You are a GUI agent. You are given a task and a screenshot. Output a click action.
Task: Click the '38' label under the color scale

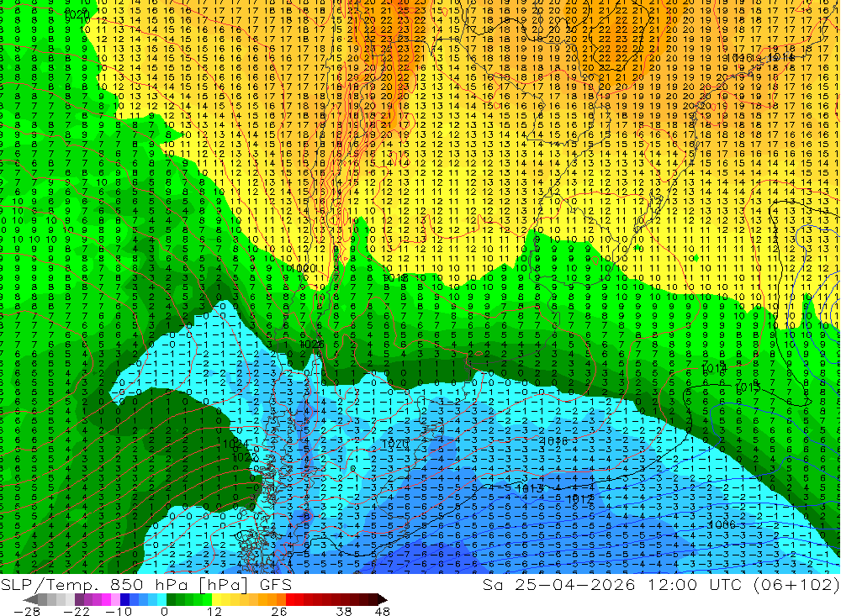coord(344,611)
